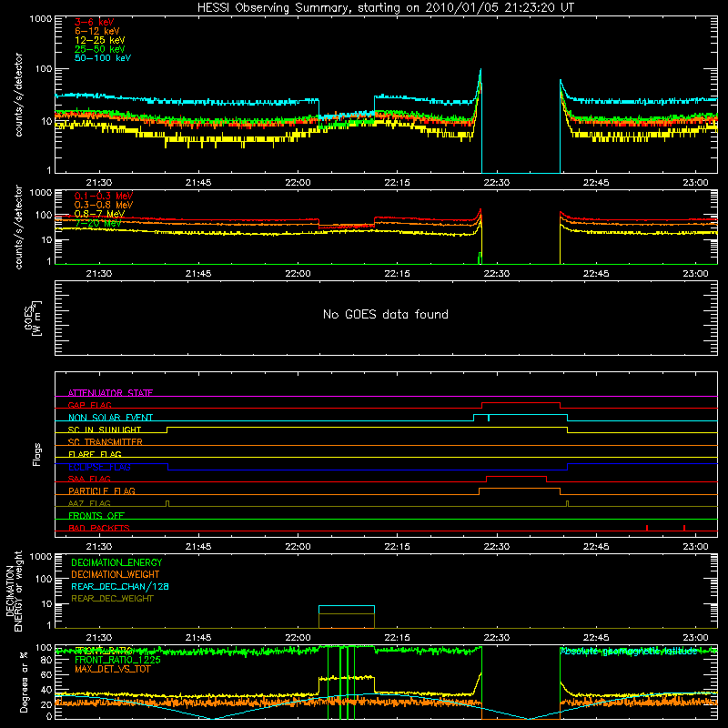Select the green 25-50 keV legend entry
The width and height of the screenshot is (728, 728).
(99, 49)
